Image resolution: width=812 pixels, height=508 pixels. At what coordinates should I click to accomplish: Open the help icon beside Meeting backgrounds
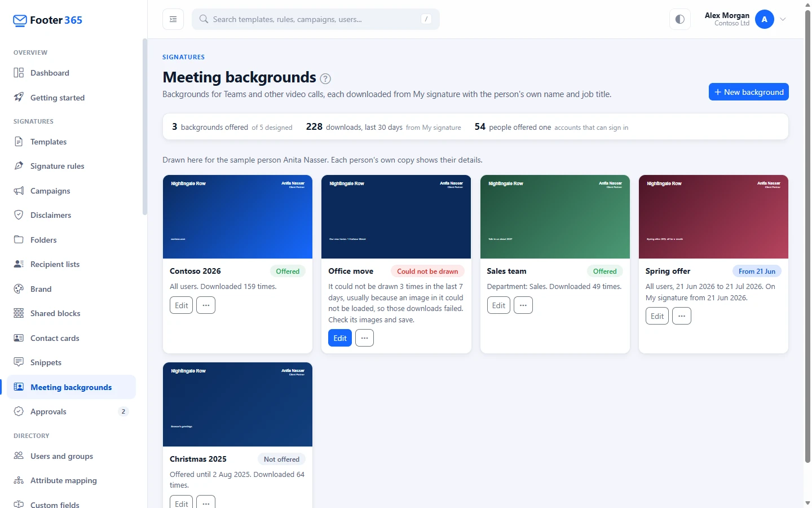[325, 78]
